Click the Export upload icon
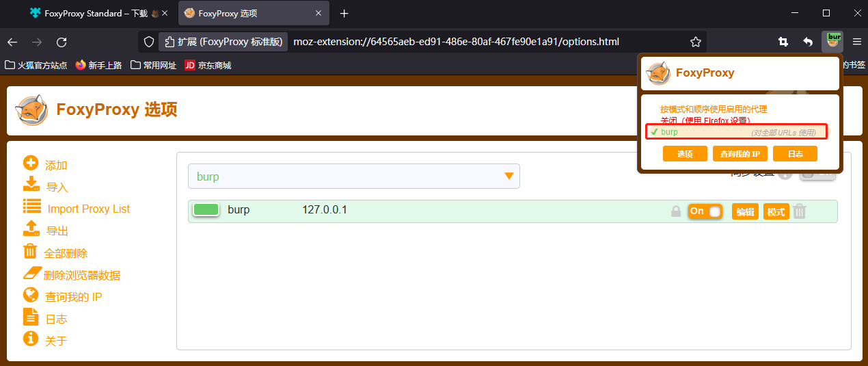The image size is (868, 366). [x=31, y=228]
